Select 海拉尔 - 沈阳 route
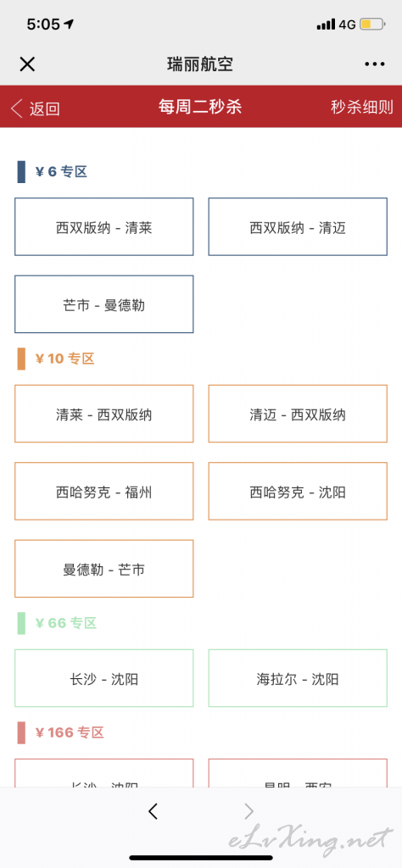 [x=298, y=679]
